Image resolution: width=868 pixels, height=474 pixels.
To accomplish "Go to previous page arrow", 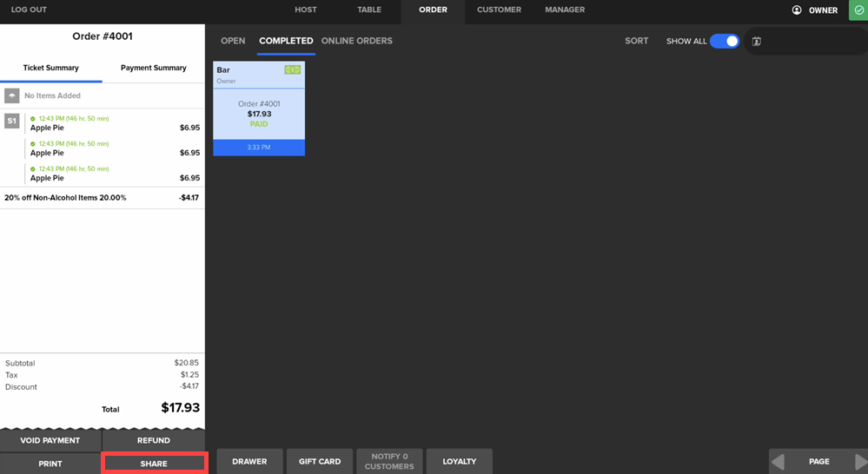I will pyautogui.click(x=778, y=461).
